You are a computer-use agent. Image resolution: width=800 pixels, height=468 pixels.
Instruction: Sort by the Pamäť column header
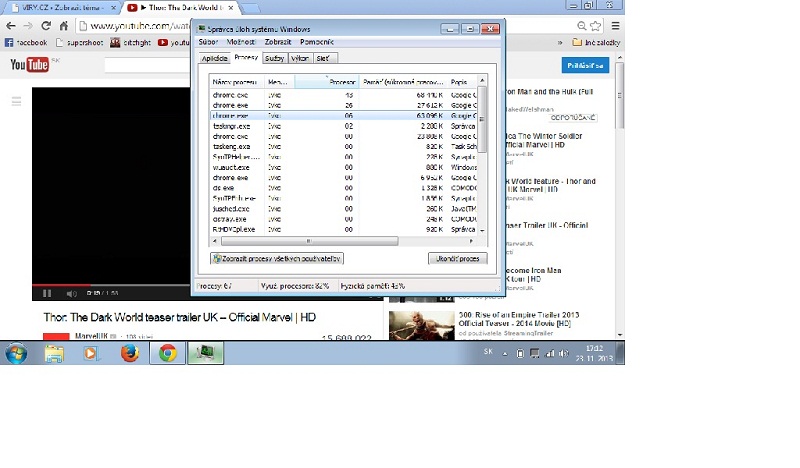[403, 82]
